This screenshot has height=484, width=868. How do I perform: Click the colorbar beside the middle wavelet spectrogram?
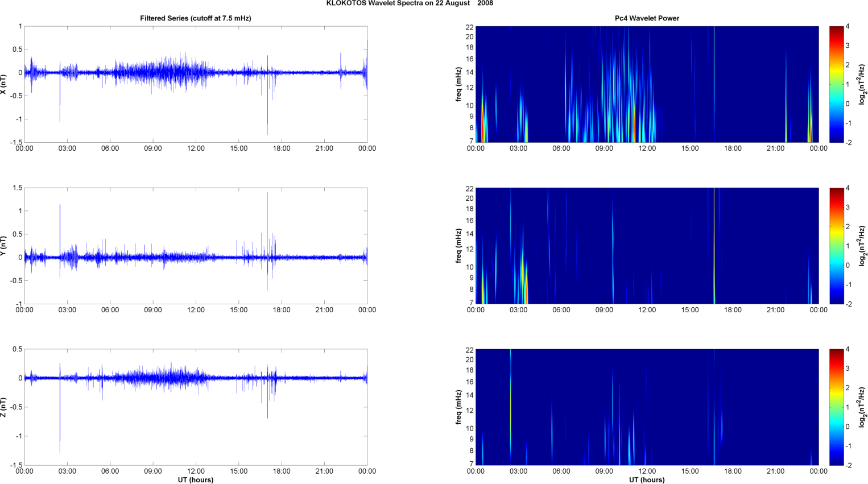click(x=836, y=246)
